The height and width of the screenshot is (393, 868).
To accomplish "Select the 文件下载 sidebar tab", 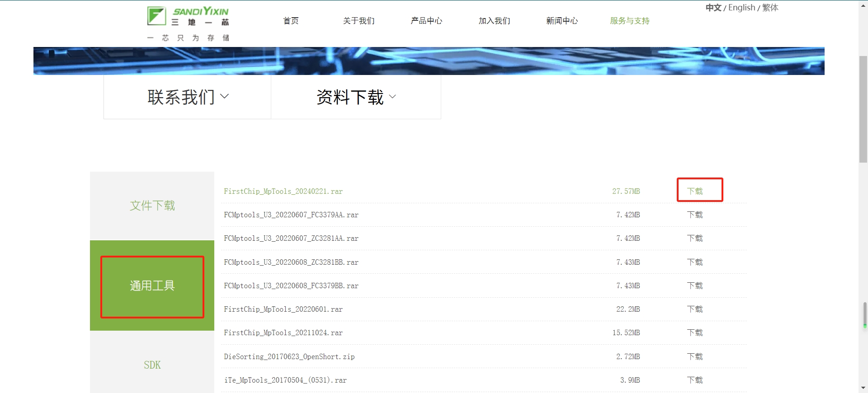I will [x=152, y=206].
